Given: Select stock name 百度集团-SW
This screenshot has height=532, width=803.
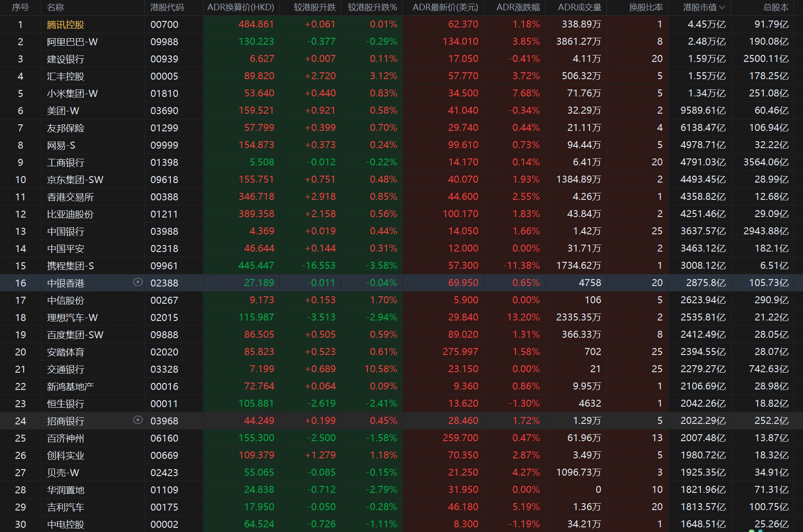Looking at the screenshot, I should (x=75, y=335).
